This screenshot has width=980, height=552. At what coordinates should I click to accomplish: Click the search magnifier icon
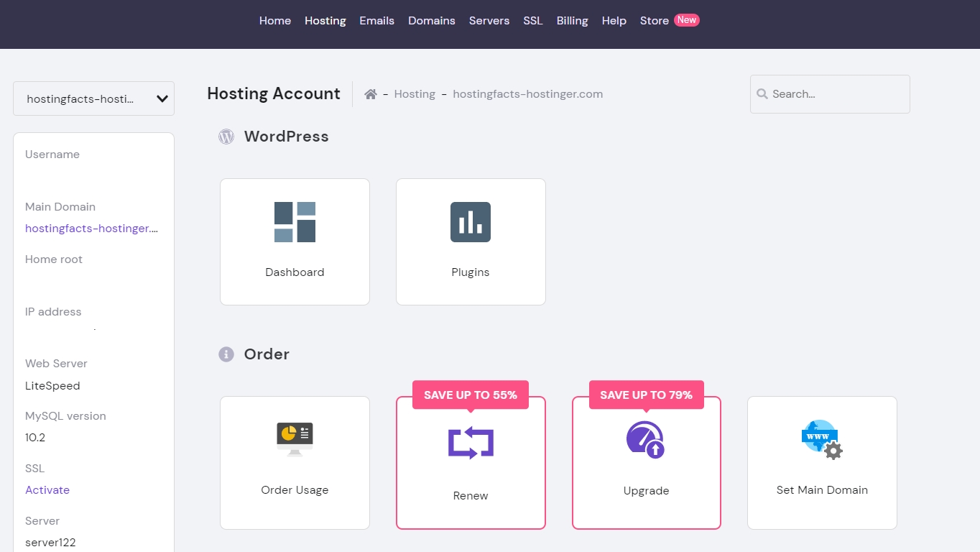coord(762,94)
